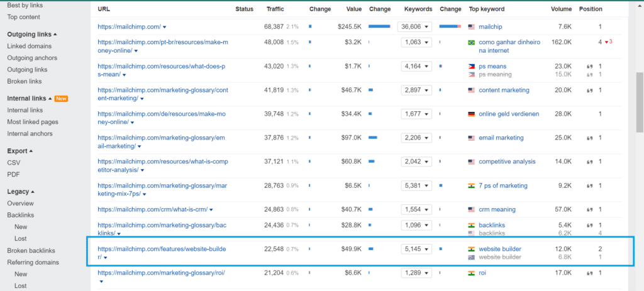
Task: Click the US flag beside mailchip keyword
Action: 472,26
